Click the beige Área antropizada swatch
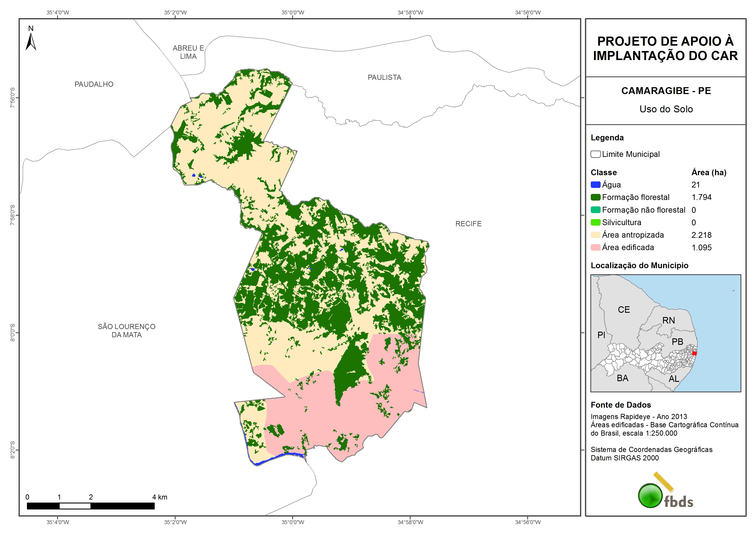The image size is (756, 534). [595, 235]
